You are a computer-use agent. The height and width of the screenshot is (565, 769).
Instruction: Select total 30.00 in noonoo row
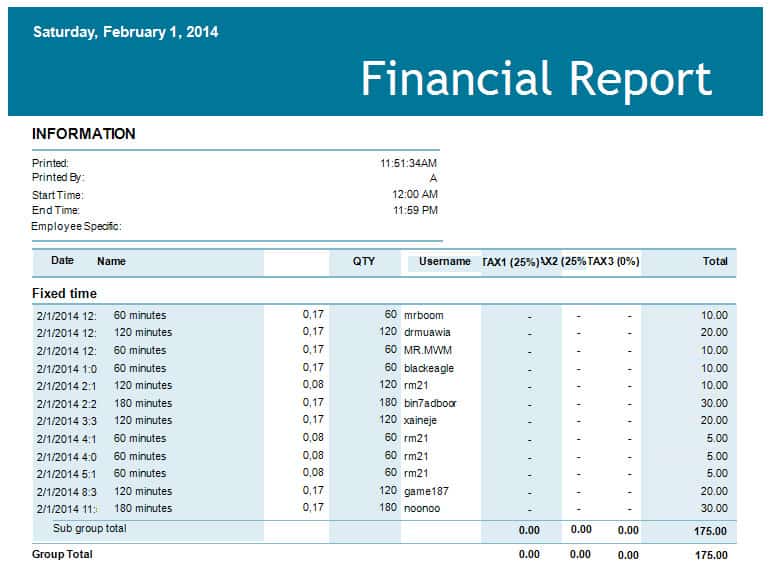coord(714,509)
